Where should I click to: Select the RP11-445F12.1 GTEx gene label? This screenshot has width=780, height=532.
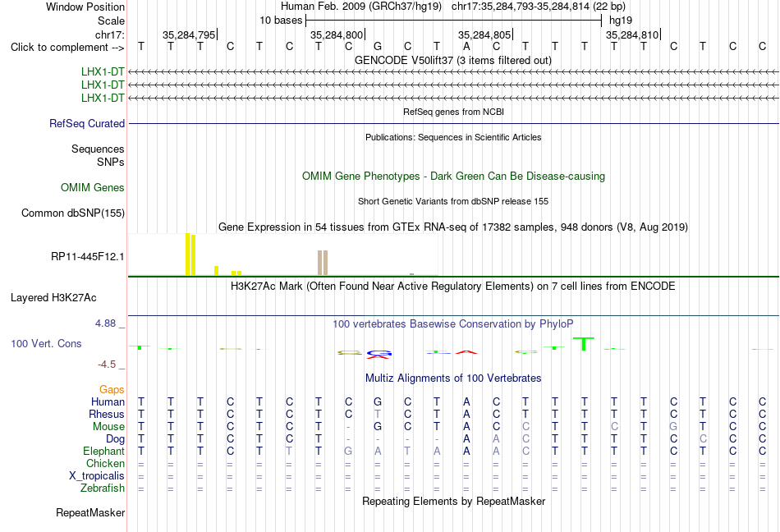pyautogui.click(x=87, y=256)
